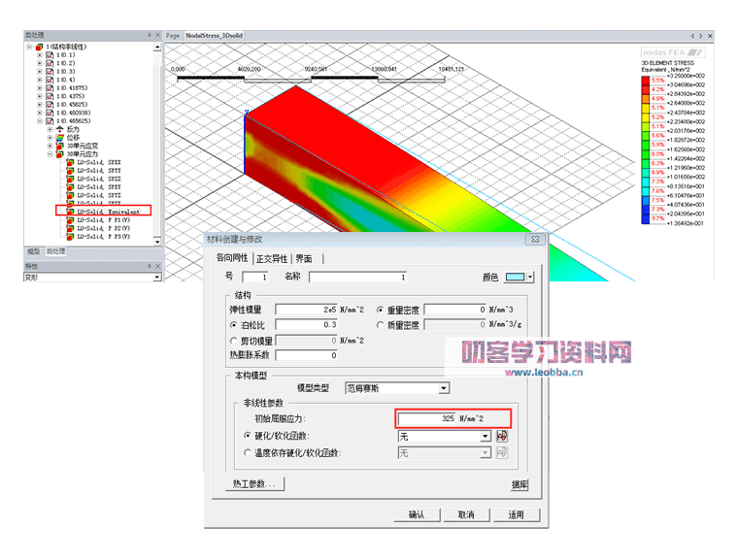Click the 初始屈服应力 field showing 325
Screen dimensions: 738x560
[427, 418]
